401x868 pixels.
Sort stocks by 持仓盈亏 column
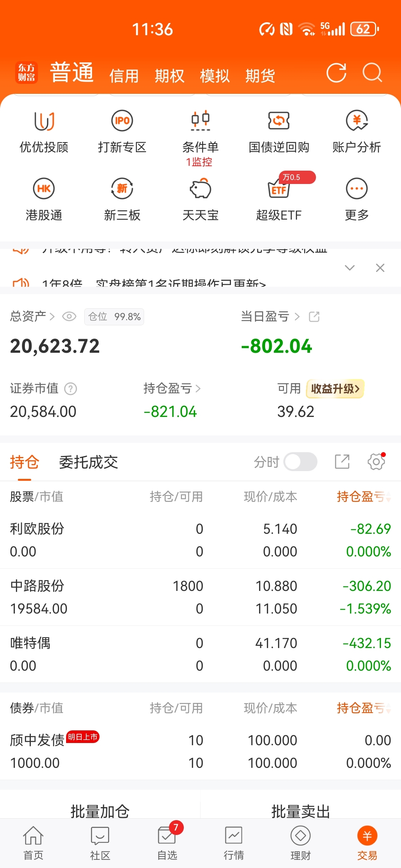363,496
